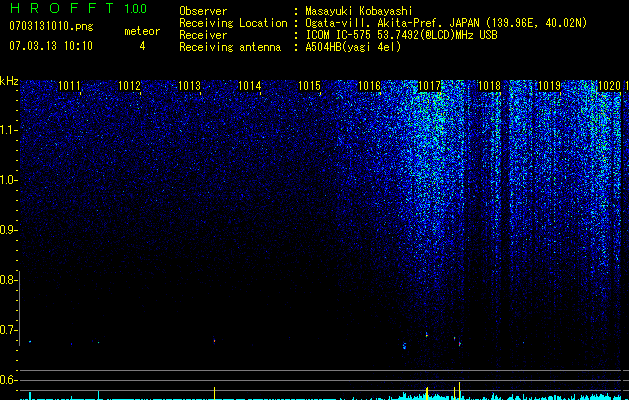Click the 1.0 kHz frequency tick label
Viewport: 629px width, 400px height.
pyautogui.click(x=7, y=180)
